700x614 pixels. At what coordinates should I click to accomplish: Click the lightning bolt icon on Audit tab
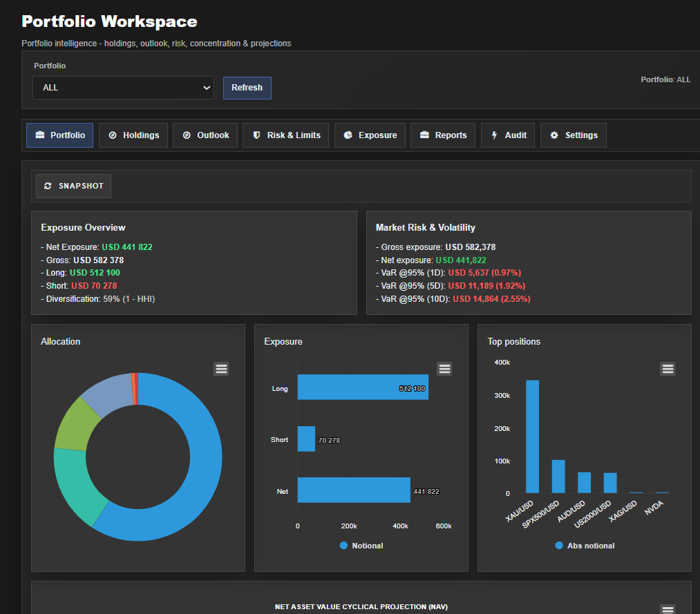495,135
